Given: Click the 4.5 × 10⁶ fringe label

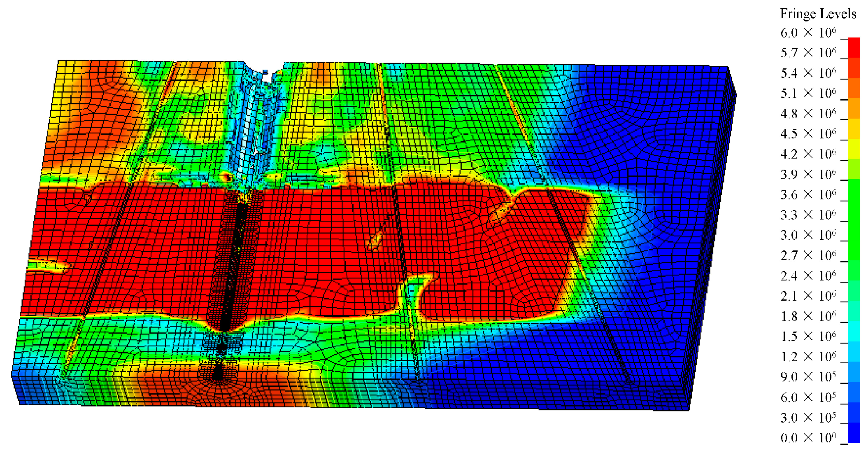Looking at the screenshot, I should (x=808, y=134).
